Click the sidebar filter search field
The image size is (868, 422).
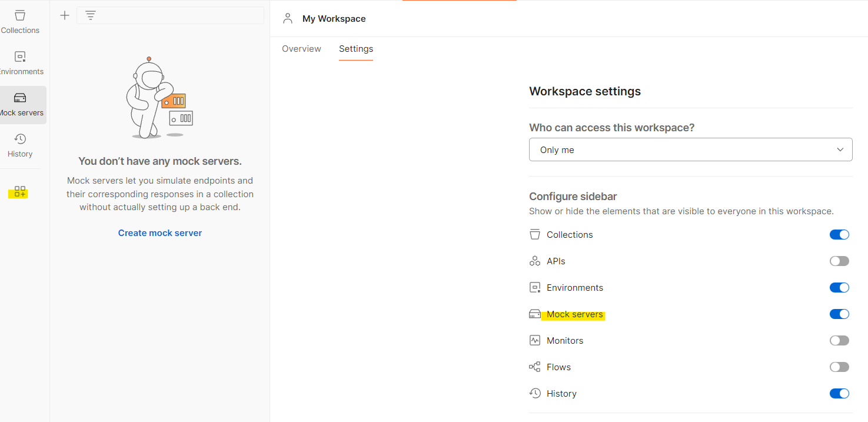pyautogui.click(x=170, y=15)
